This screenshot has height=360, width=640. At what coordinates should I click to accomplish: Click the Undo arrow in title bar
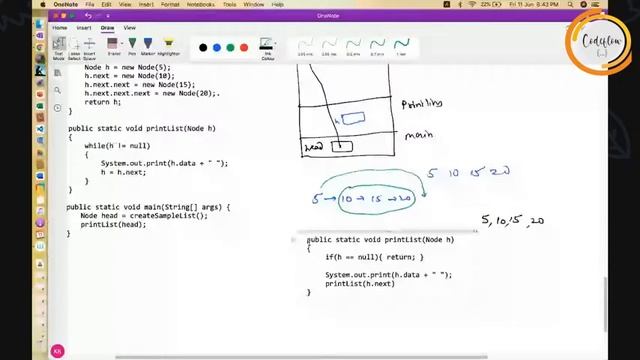coord(88,16)
